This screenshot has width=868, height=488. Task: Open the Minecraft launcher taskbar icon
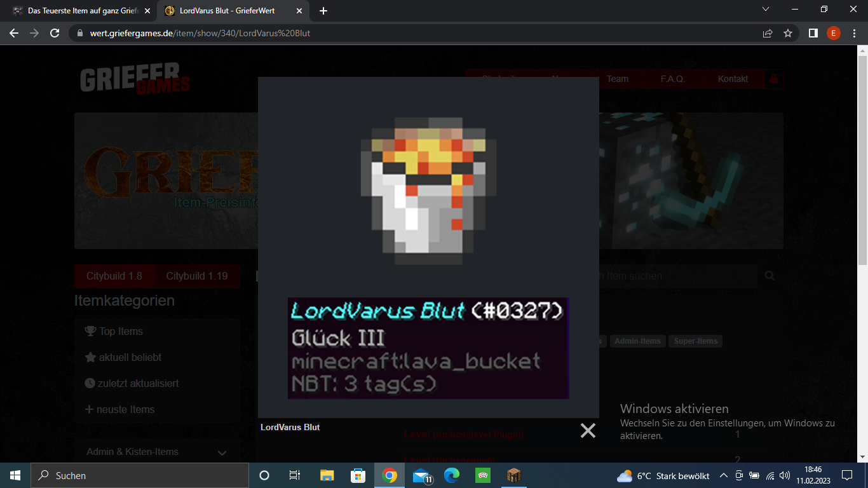[514, 475]
